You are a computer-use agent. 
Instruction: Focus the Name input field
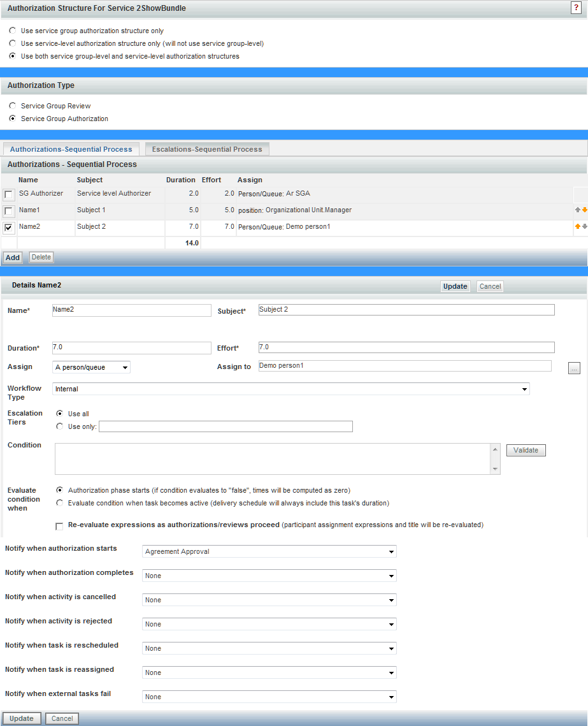(132, 310)
